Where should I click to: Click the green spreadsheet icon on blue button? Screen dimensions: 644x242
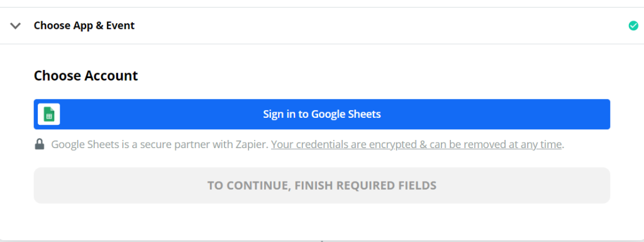pos(49,114)
